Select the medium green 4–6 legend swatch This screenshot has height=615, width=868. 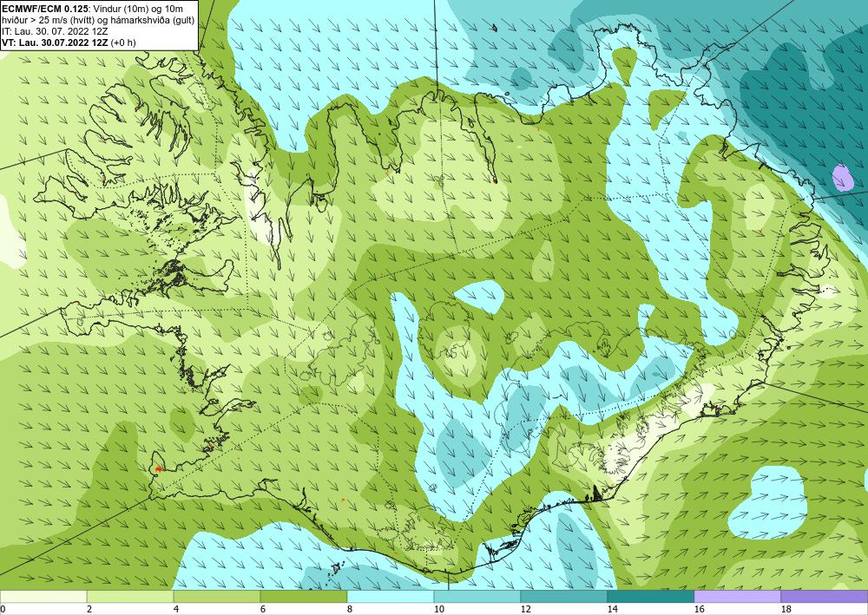pos(216,596)
